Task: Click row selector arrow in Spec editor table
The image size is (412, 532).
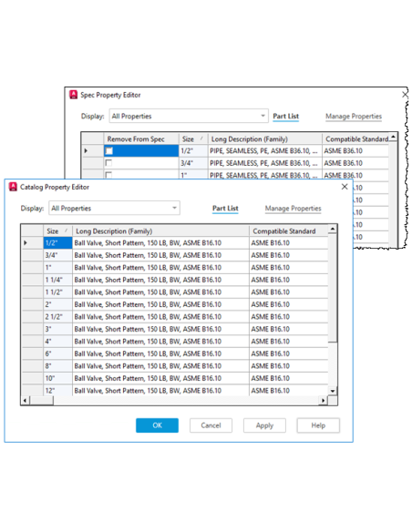Action: [x=86, y=150]
